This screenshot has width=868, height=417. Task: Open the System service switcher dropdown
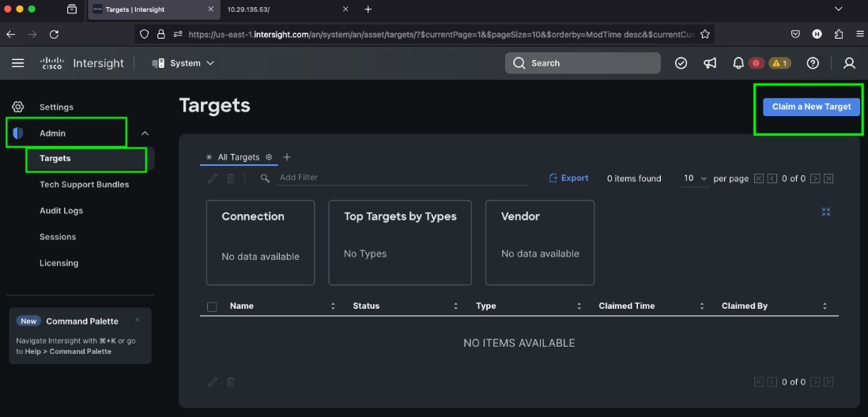183,63
